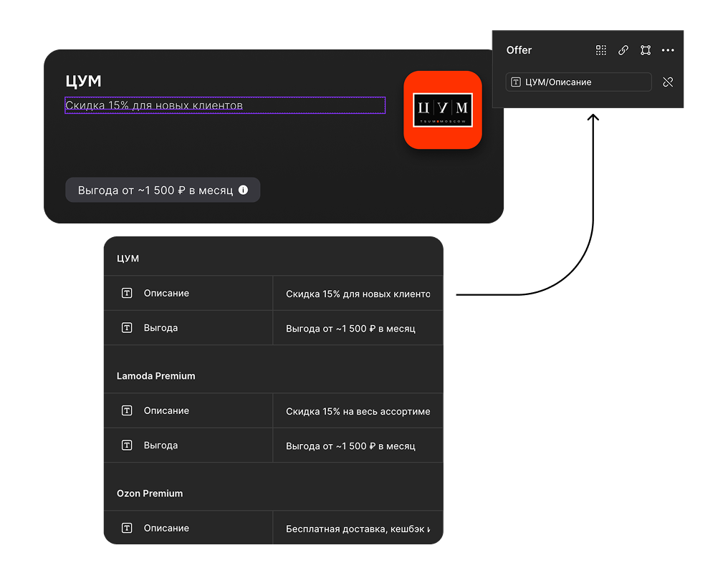Select the text icon next to Выгода under Lamoda Premium
The image size is (728, 573).
(127, 445)
